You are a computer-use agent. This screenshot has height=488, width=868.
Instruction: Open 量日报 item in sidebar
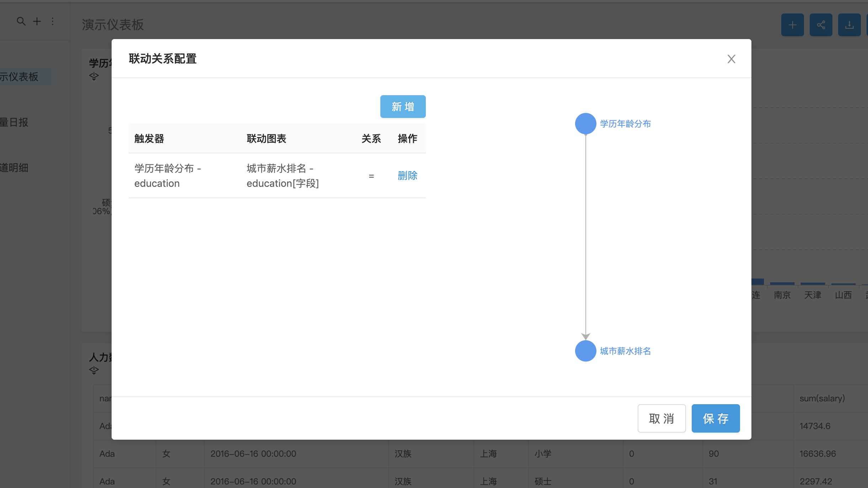click(x=14, y=122)
